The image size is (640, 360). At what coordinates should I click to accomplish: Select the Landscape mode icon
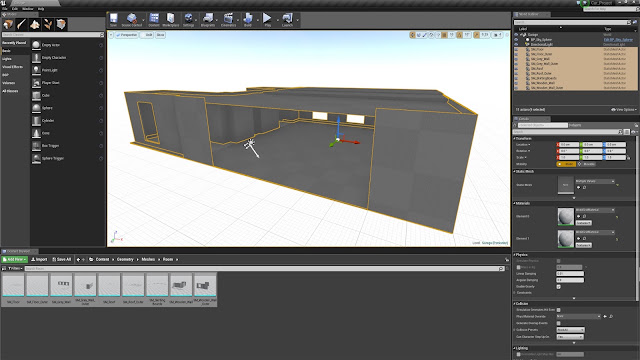point(35,24)
